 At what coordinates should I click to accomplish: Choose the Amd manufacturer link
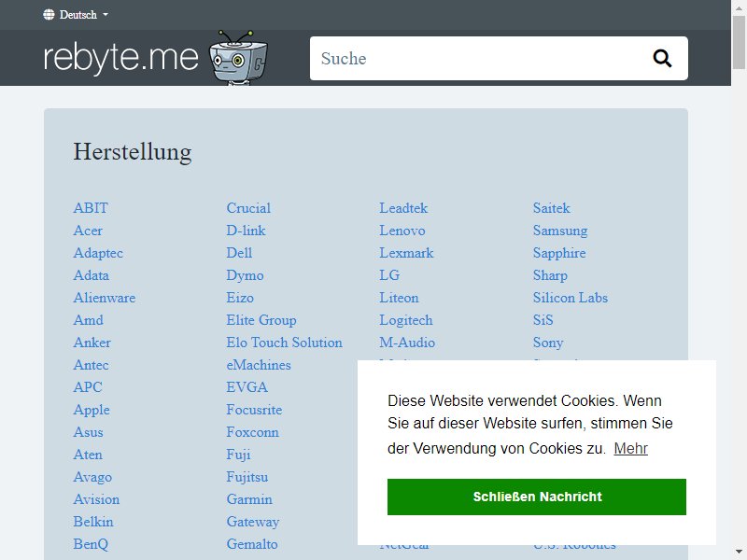tap(88, 320)
